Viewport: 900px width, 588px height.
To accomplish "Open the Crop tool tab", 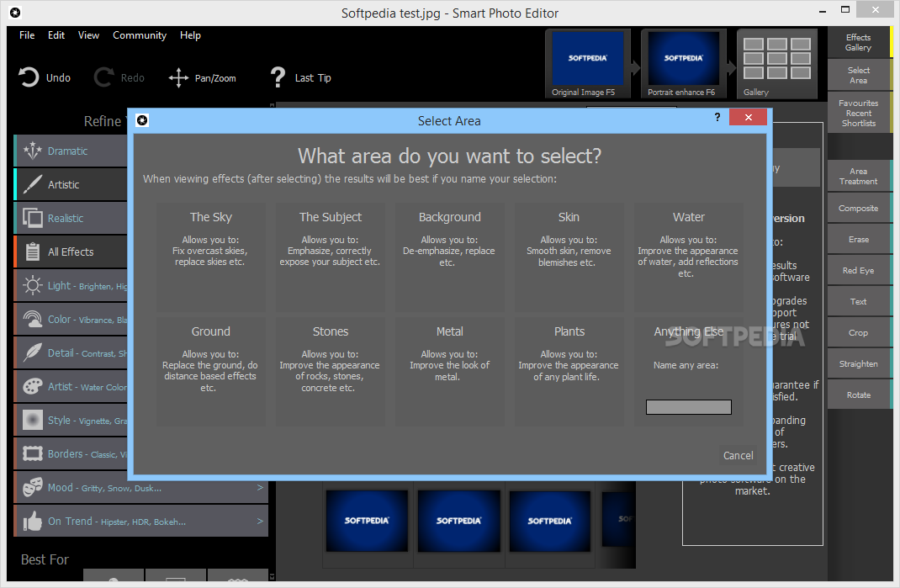I will click(859, 332).
